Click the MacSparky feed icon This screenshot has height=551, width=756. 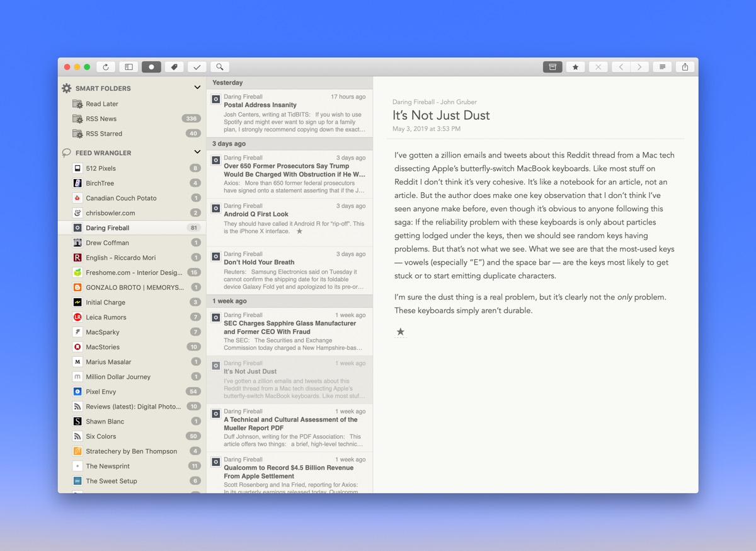tap(77, 332)
